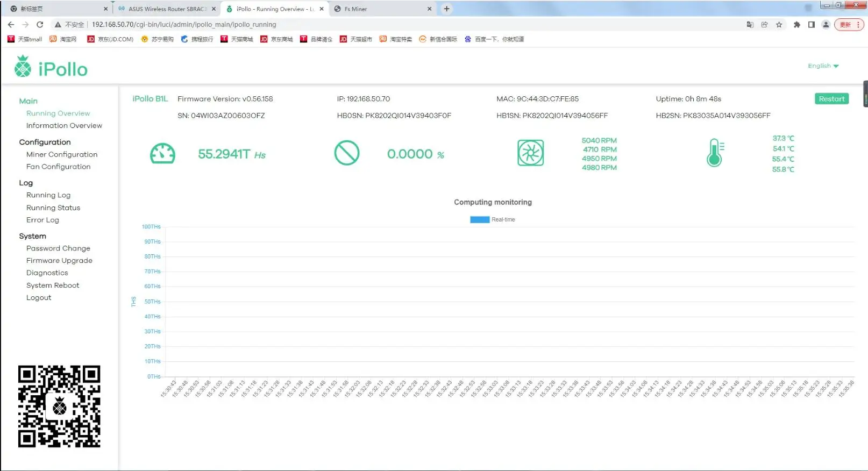The height and width of the screenshot is (471, 868).
Task: Go forward with browser forward arrow
Action: click(25, 24)
